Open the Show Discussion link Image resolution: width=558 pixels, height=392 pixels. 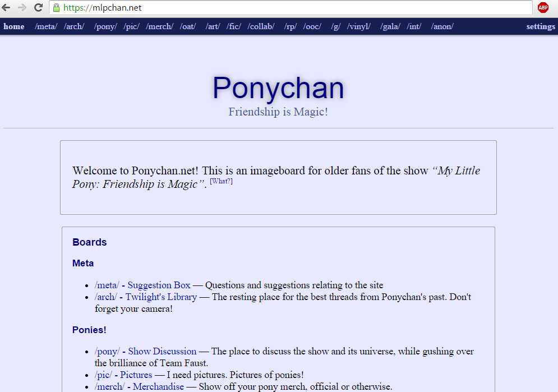click(162, 351)
